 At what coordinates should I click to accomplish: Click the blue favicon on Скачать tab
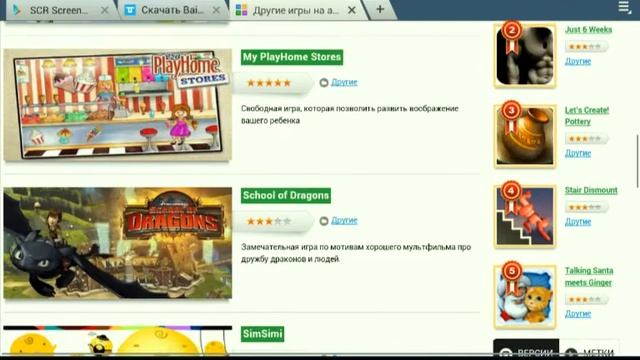point(130,10)
